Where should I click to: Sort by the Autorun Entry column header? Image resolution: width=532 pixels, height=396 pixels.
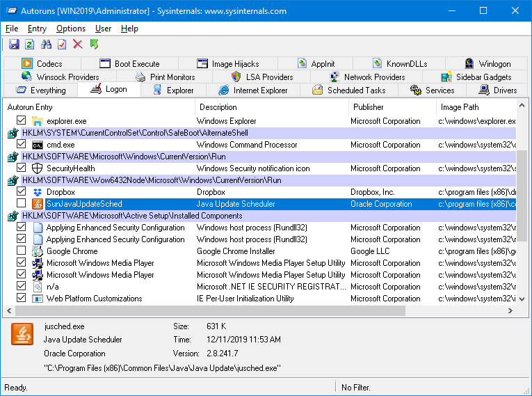click(x=99, y=107)
